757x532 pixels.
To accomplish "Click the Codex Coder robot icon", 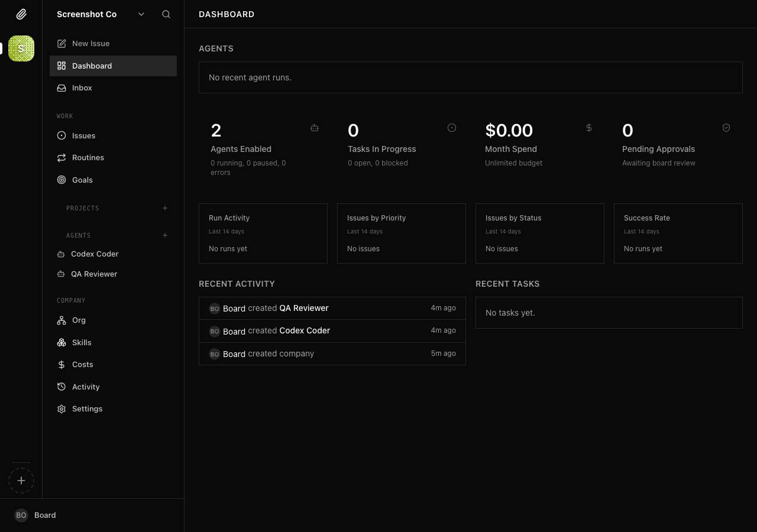I will tap(61, 254).
